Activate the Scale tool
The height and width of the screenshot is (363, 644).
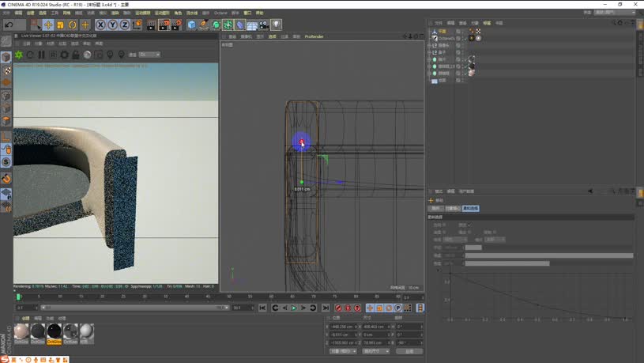point(60,25)
